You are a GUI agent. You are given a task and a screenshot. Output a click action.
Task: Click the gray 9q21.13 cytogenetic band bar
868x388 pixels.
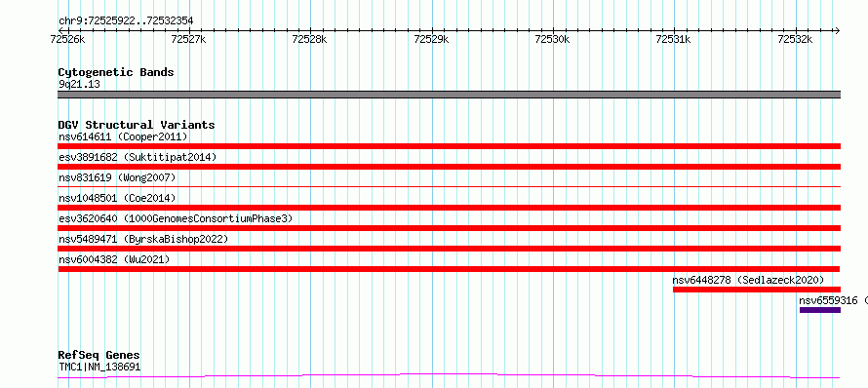[449, 95]
